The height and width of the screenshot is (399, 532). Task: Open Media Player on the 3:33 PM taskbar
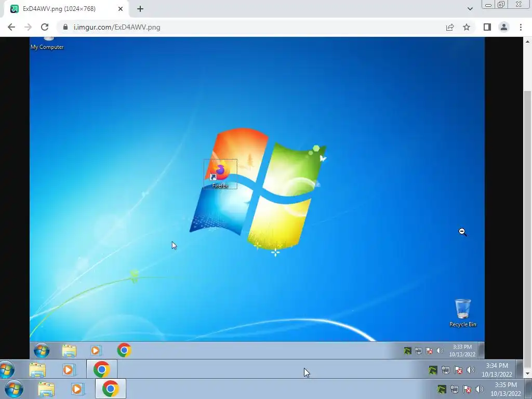point(96,351)
